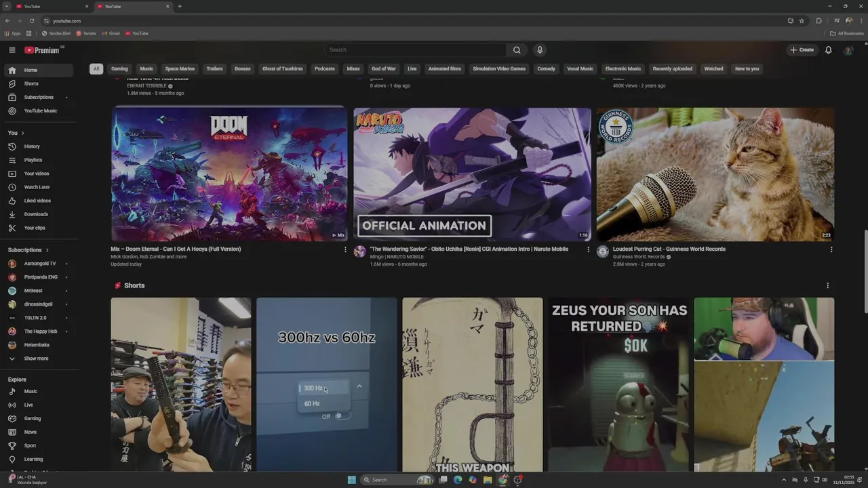Viewport: 868px width, 488px height.
Task: Open Zeus Your Son Has Returned Short
Action: click(618, 384)
